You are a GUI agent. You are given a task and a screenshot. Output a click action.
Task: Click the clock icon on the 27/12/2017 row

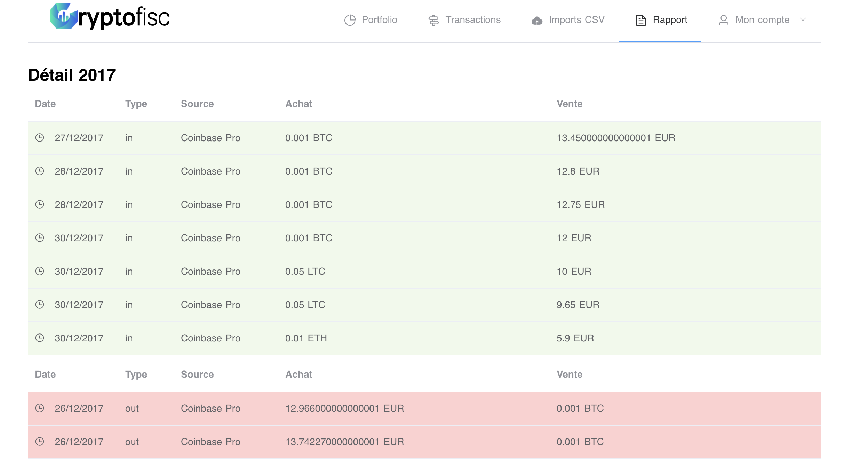40,138
